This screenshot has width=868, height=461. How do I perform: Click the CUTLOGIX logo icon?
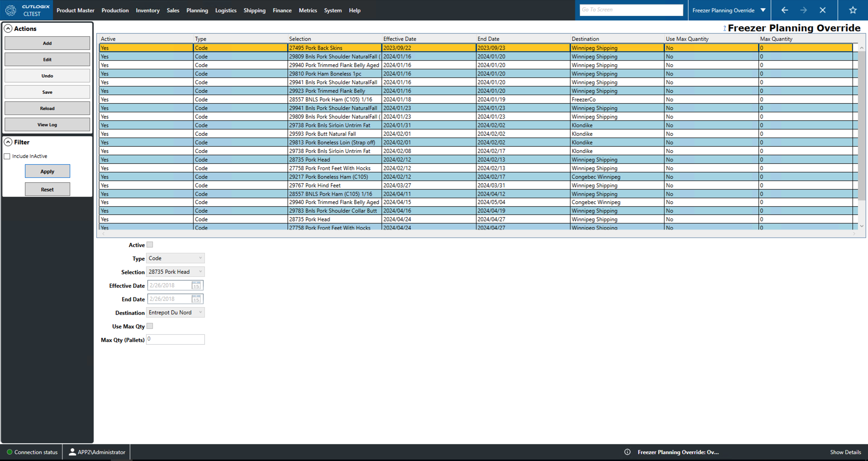11,9
